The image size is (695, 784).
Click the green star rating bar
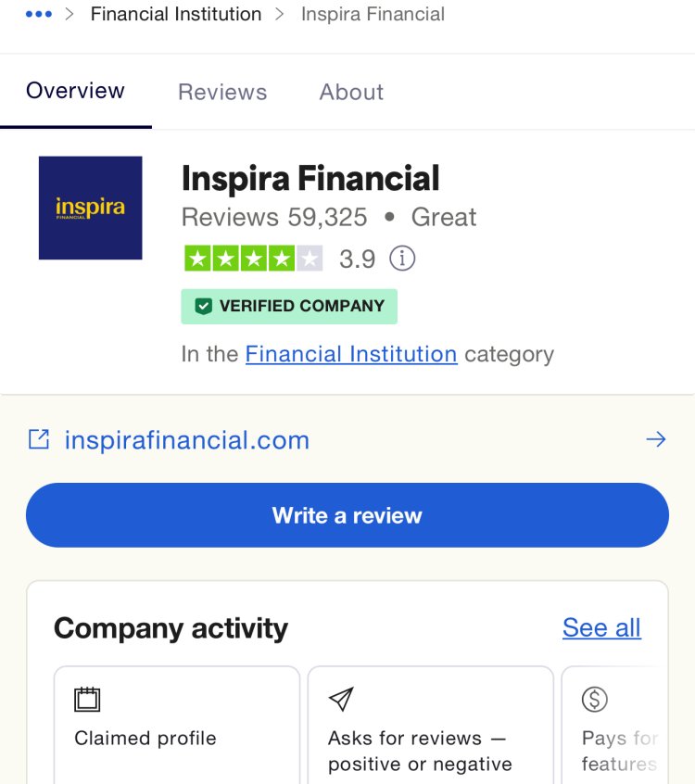pos(254,259)
